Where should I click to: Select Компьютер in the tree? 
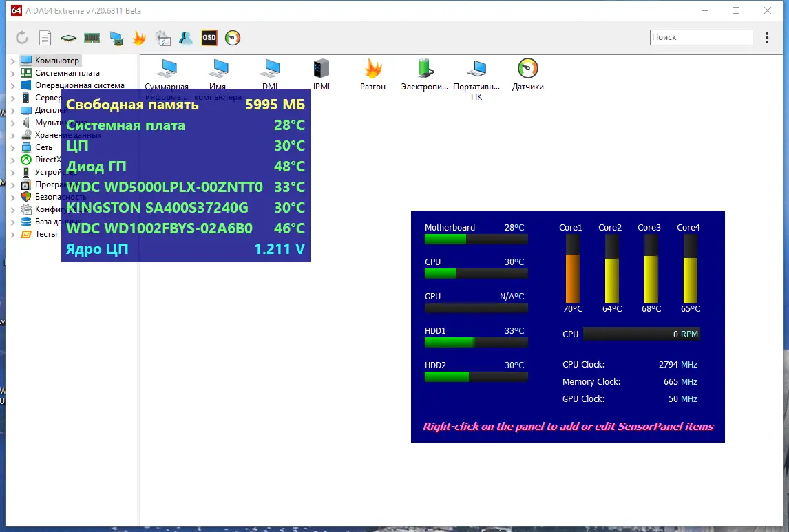(57, 61)
